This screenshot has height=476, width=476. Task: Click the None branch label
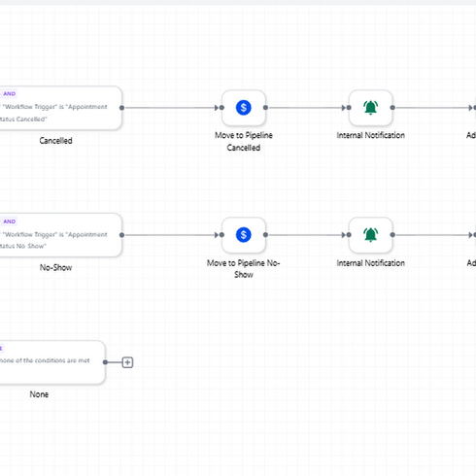pyautogui.click(x=39, y=394)
